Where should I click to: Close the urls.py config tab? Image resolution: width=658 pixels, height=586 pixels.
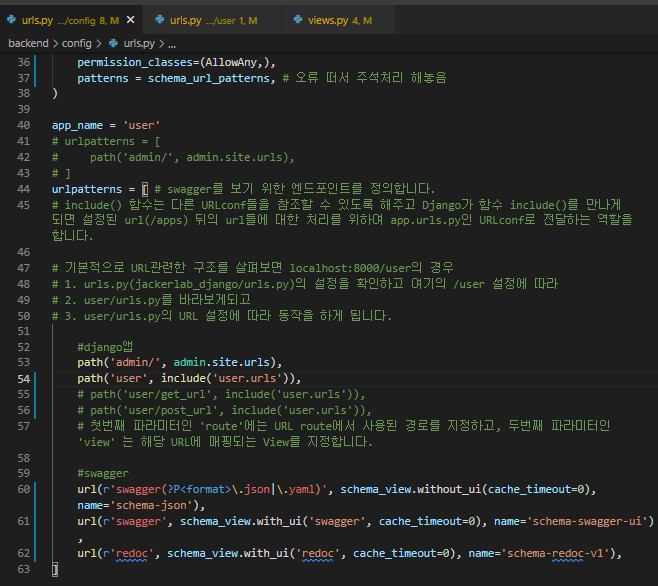click(131, 20)
